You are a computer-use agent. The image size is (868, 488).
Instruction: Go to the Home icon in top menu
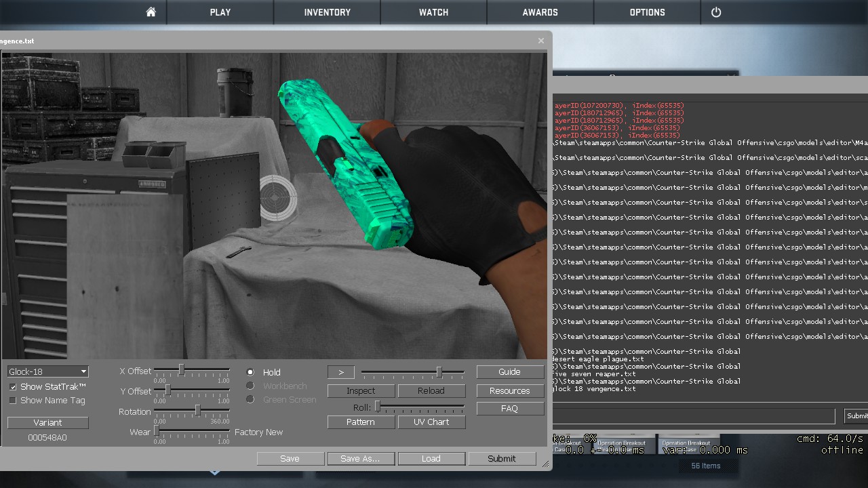tap(151, 12)
